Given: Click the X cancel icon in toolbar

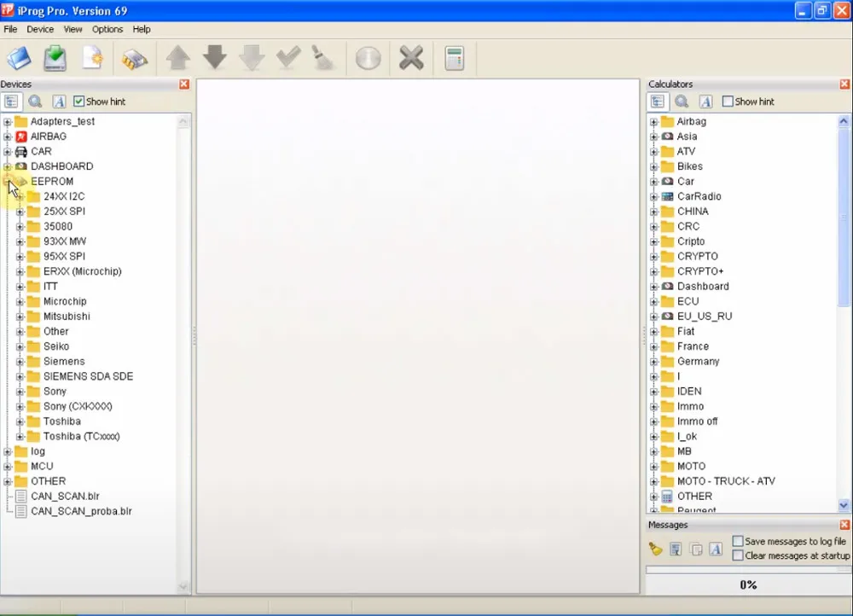Looking at the screenshot, I should 411,58.
